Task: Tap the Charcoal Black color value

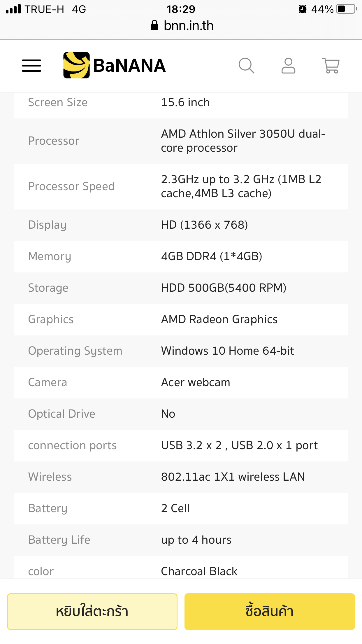Action: tap(199, 571)
